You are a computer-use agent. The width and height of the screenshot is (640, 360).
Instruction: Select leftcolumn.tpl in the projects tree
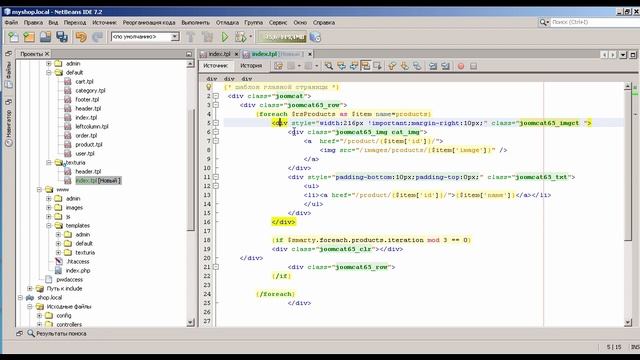coord(92,127)
